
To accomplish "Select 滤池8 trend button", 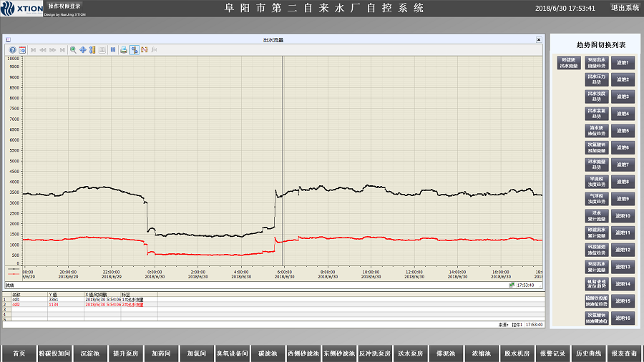I will tap(623, 182).
